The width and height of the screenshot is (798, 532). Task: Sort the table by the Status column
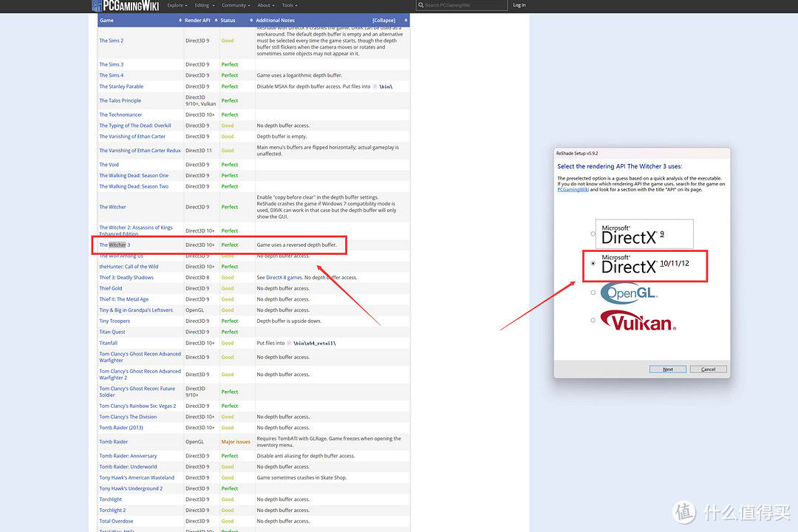tap(251, 21)
